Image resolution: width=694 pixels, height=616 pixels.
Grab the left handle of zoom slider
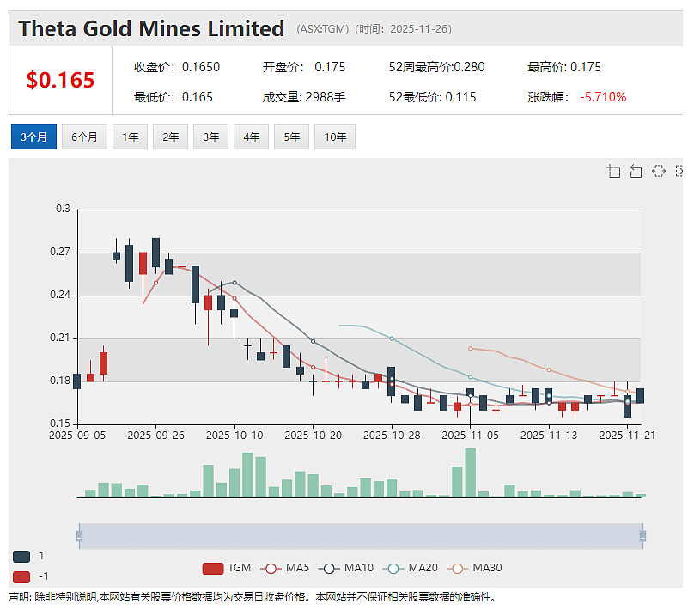tap(79, 536)
